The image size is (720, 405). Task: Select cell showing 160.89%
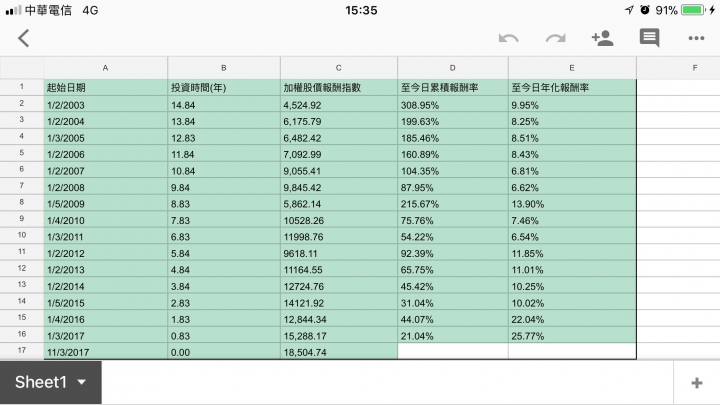[x=453, y=154]
